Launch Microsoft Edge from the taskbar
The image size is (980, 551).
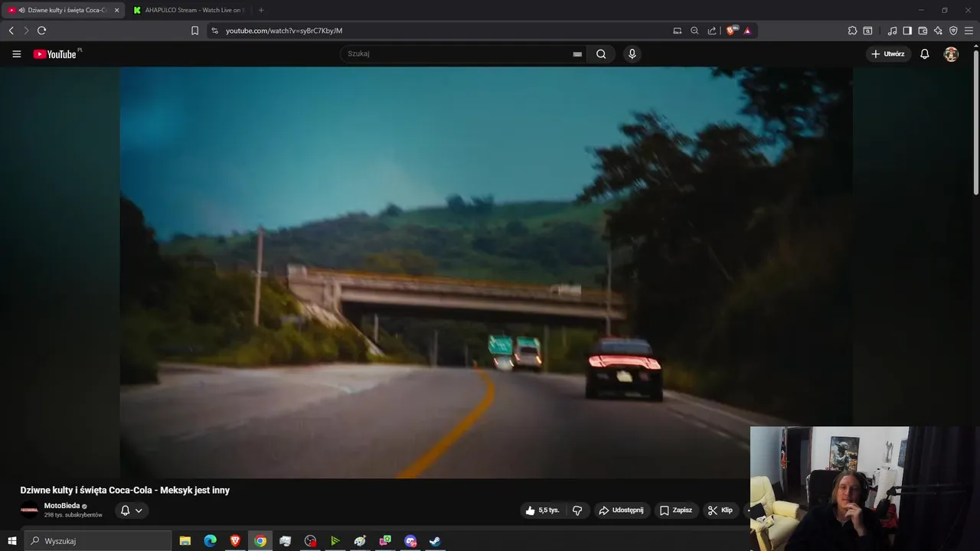pyautogui.click(x=210, y=541)
